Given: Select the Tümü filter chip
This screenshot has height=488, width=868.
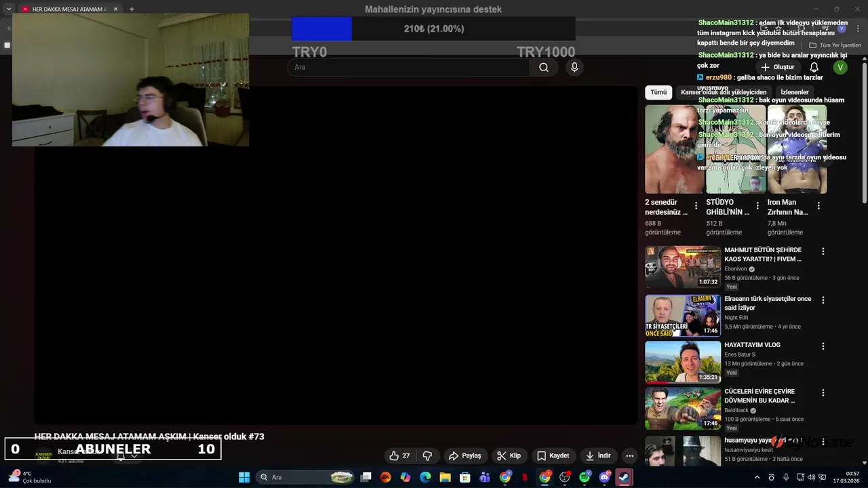Looking at the screenshot, I should tap(658, 92).
